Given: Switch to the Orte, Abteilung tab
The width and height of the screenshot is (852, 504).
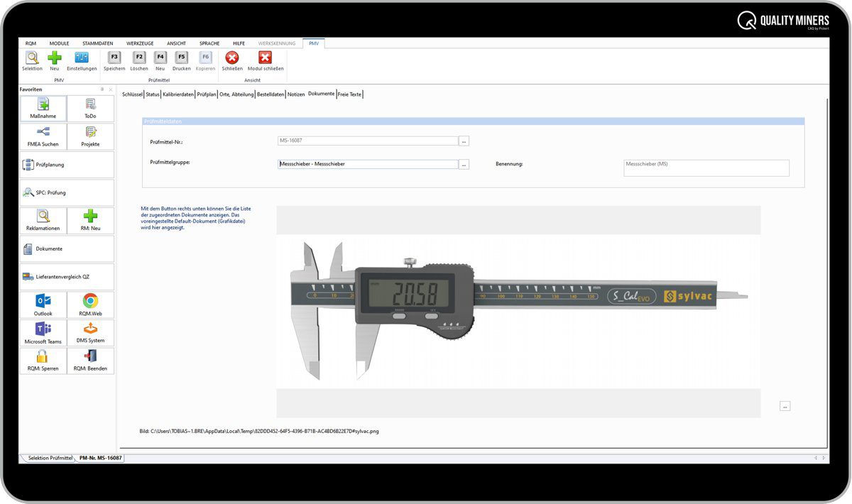Looking at the screenshot, I should coord(236,94).
